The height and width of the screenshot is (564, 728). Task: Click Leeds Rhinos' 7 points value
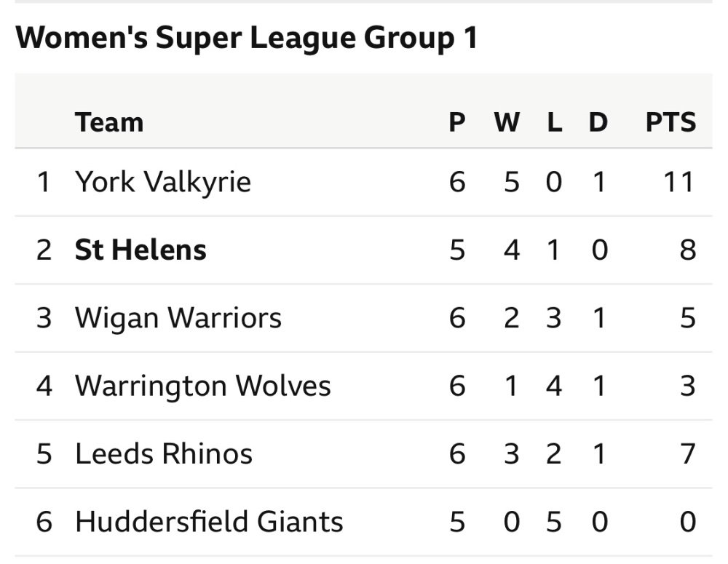(x=688, y=454)
